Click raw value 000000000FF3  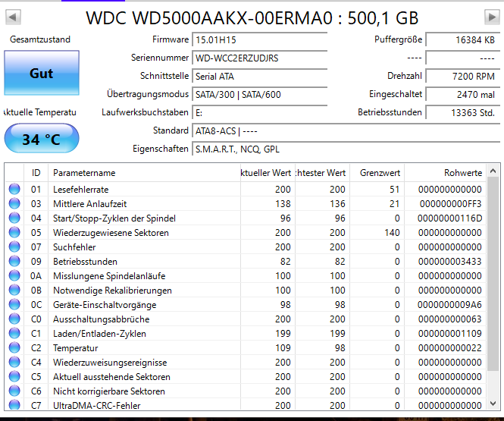click(450, 204)
